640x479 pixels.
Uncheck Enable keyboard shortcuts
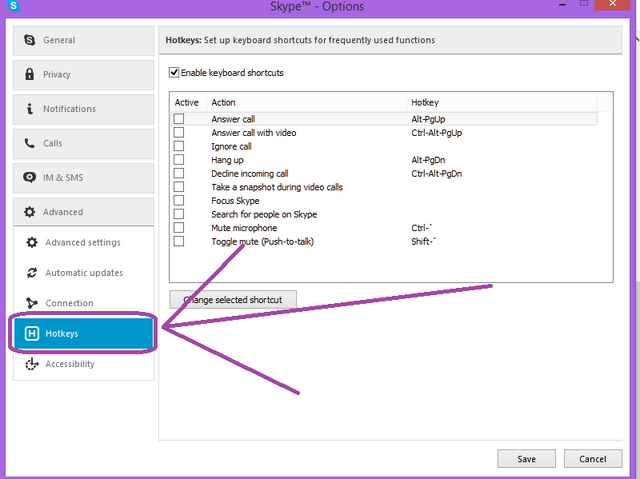coord(174,73)
